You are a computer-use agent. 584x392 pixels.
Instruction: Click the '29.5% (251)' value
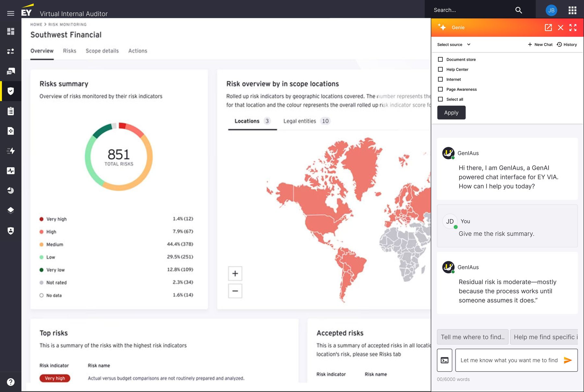pyautogui.click(x=180, y=257)
